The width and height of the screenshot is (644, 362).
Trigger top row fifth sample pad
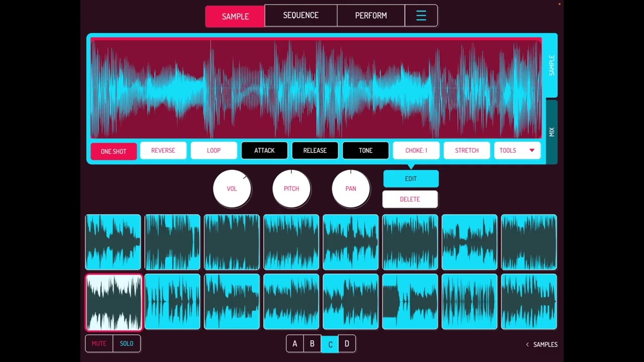point(351,242)
